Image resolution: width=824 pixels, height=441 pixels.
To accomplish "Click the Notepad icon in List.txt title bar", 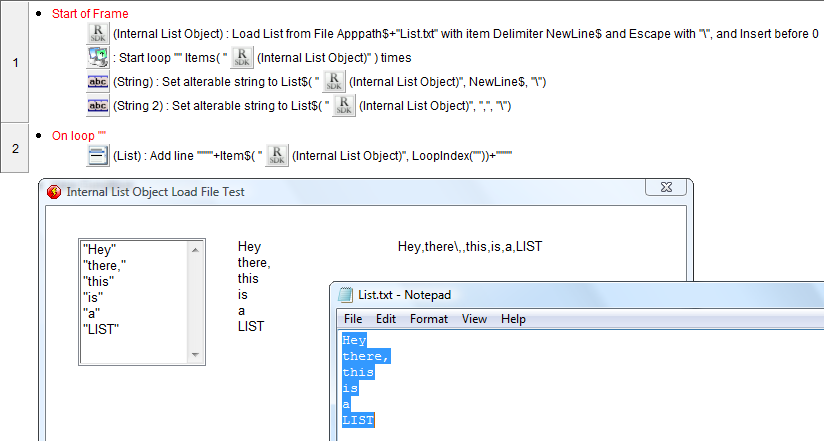I will coord(345,294).
